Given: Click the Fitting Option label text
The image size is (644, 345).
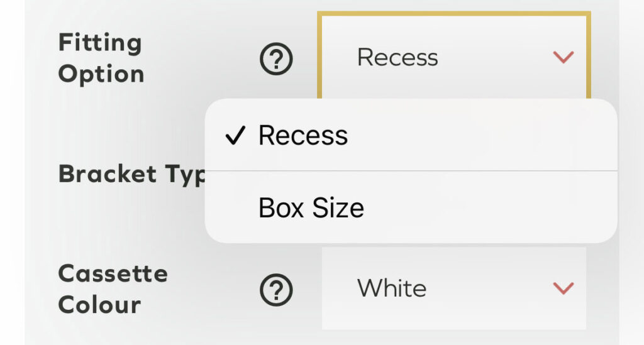Looking at the screenshot, I should click(x=101, y=59).
